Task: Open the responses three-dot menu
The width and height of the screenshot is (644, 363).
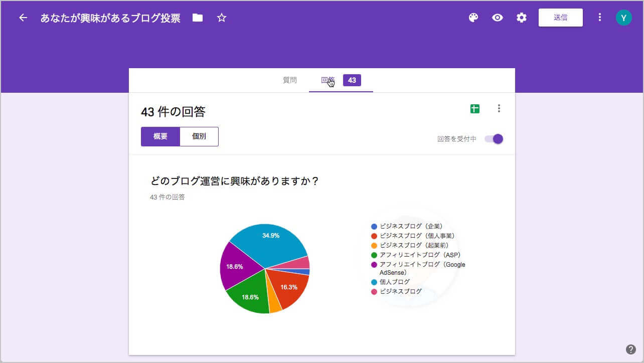Action: [x=499, y=108]
